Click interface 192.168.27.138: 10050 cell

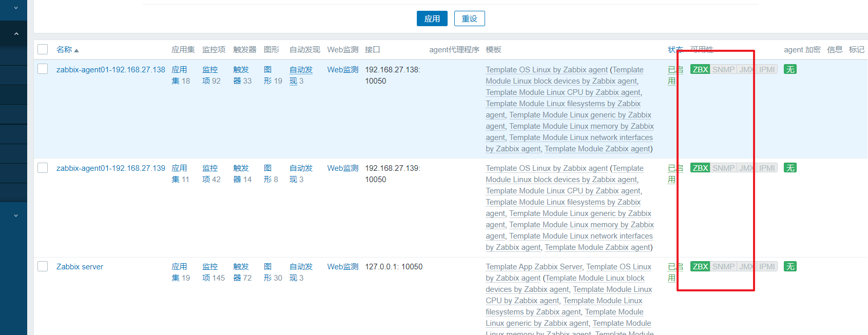point(393,75)
